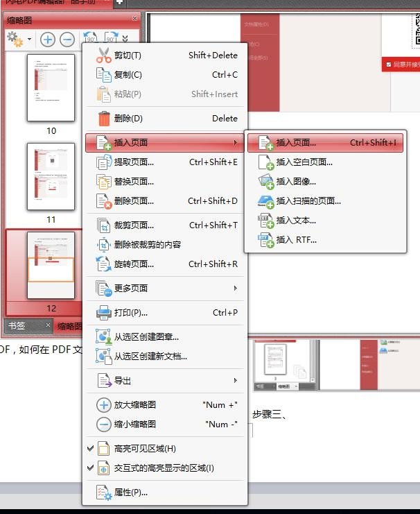Close the 缩略图 thumbnail panel
This screenshot has width=420, height=514.
pyautogui.click(x=134, y=18)
